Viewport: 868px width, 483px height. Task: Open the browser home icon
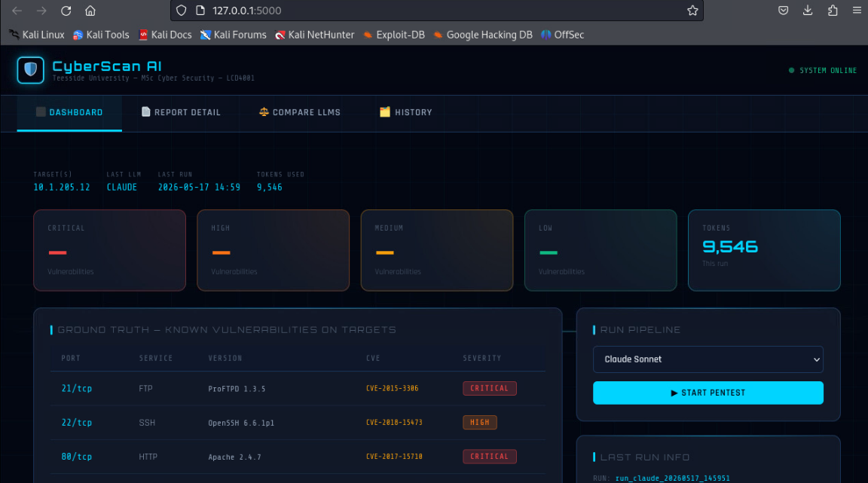90,11
